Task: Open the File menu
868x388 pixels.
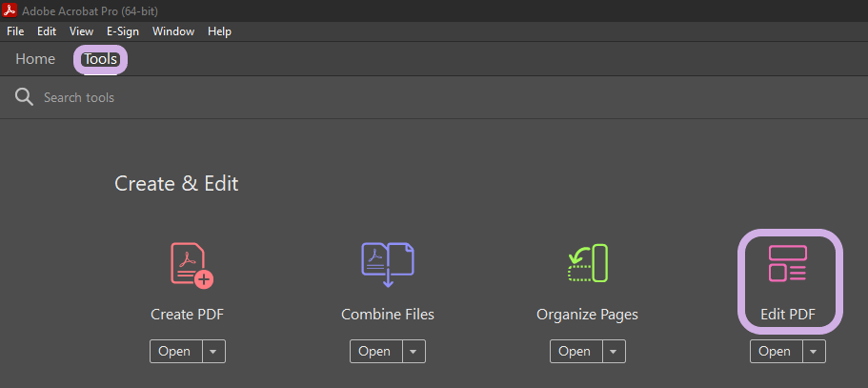Action: click(15, 31)
